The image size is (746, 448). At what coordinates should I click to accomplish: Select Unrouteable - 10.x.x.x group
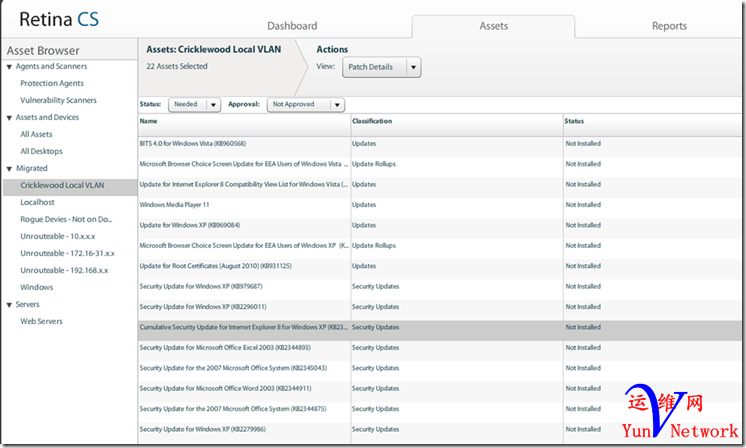pyautogui.click(x=58, y=236)
